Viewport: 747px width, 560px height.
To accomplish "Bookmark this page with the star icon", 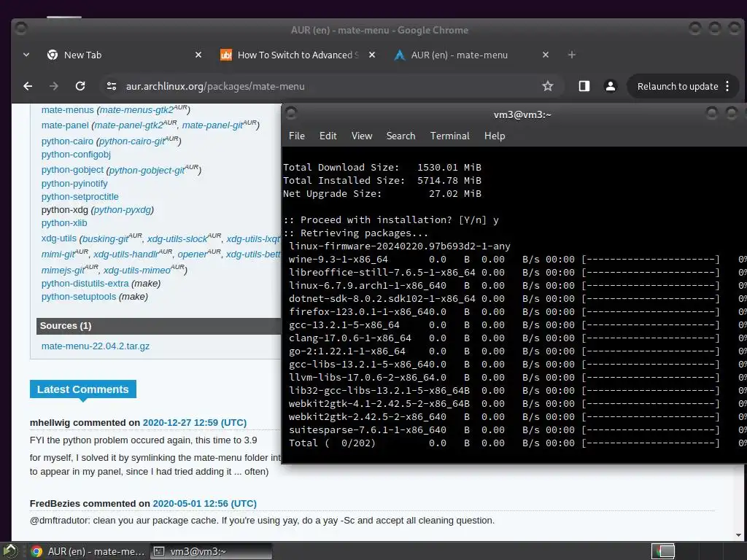I will click(547, 86).
